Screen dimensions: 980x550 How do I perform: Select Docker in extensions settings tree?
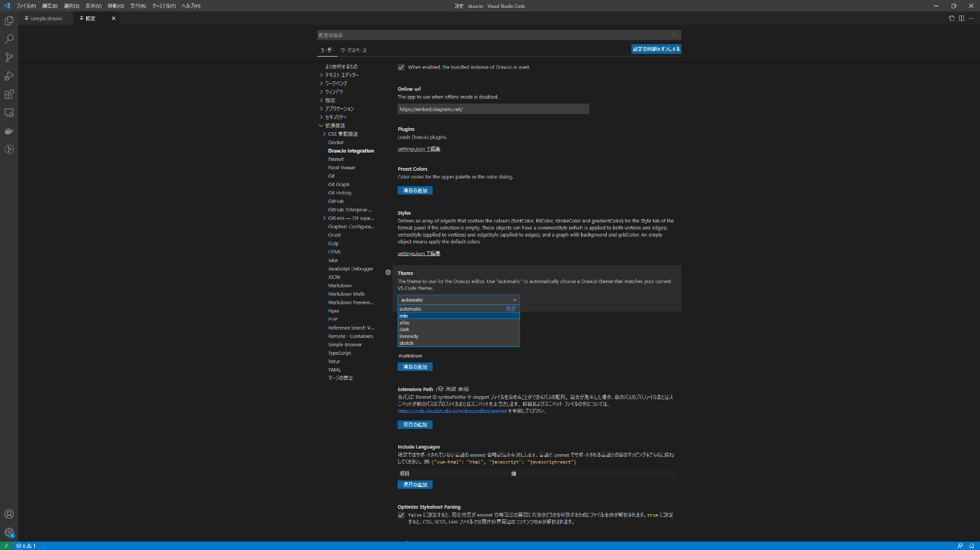[x=336, y=142]
